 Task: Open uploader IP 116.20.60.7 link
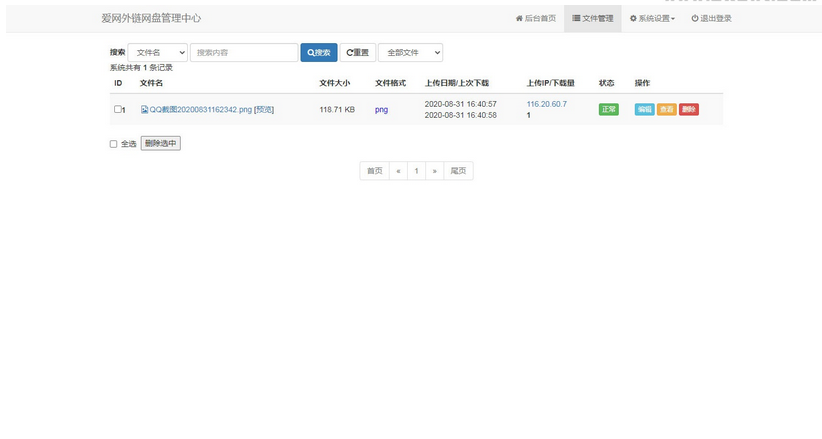tap(546, 104)
